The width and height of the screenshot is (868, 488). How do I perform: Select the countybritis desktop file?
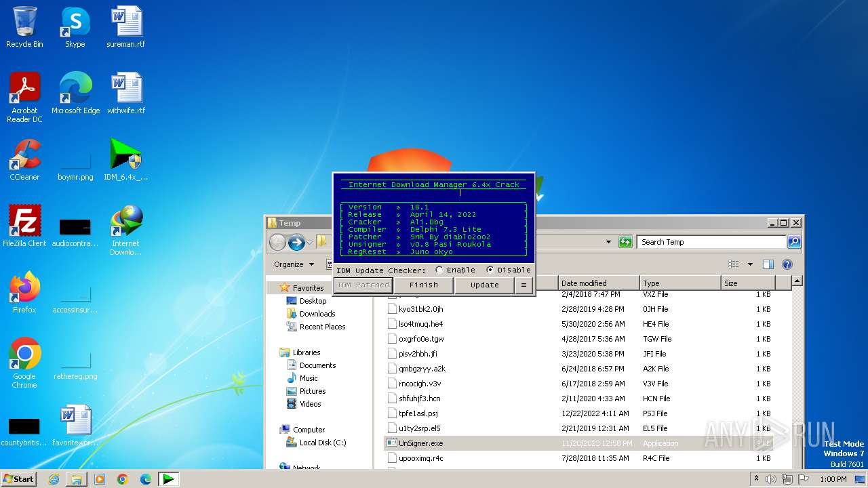click(24, 432)
